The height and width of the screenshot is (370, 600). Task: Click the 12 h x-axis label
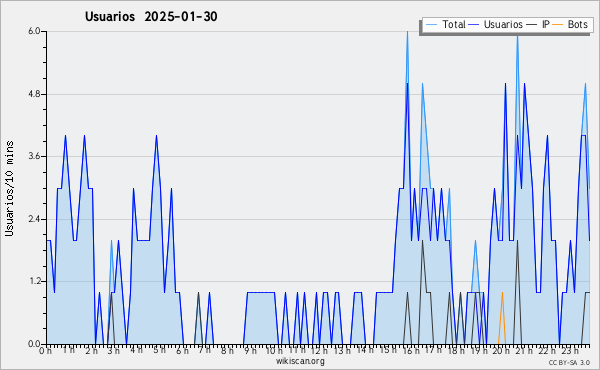pos(319,351)
